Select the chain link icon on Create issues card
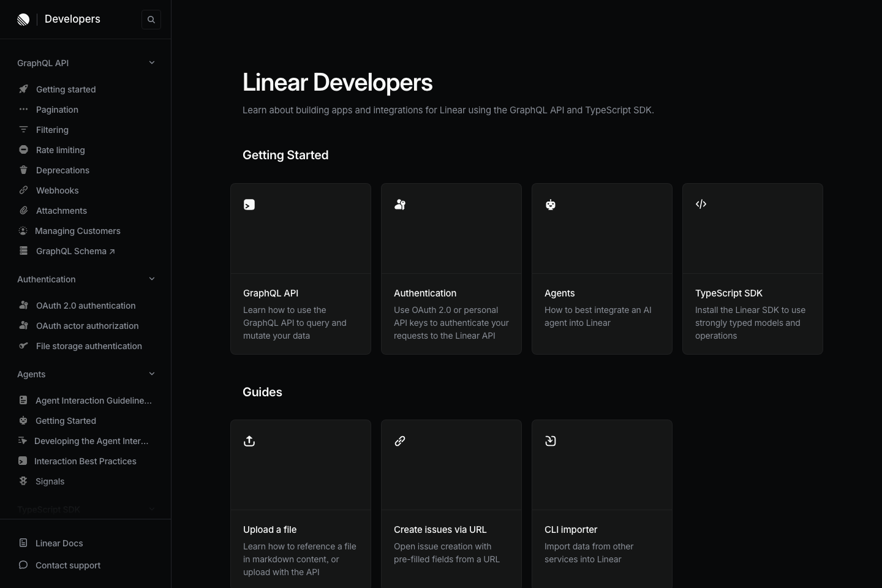This screenshot has height=588, width=882. pos(400,441)
